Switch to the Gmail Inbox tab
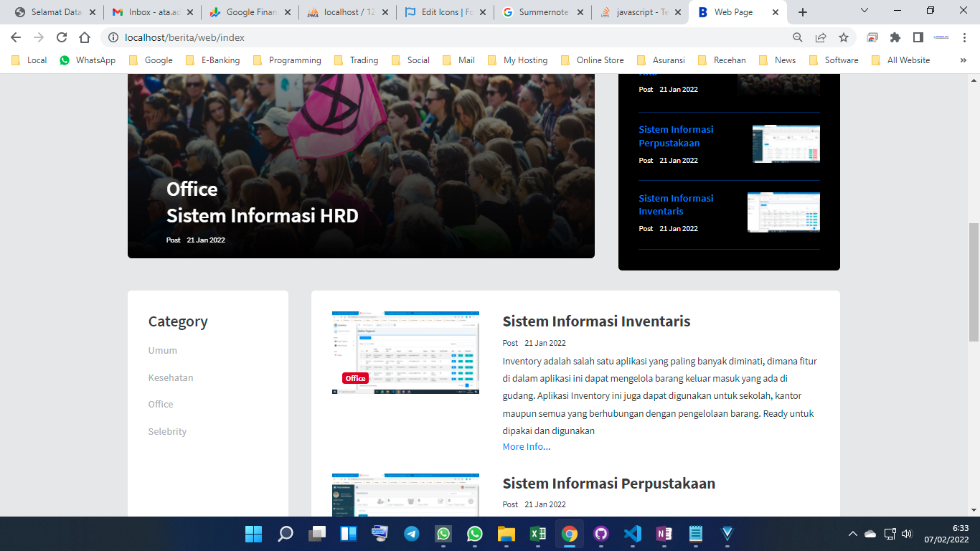Screen dimensions: 980x551 point(150,12)
